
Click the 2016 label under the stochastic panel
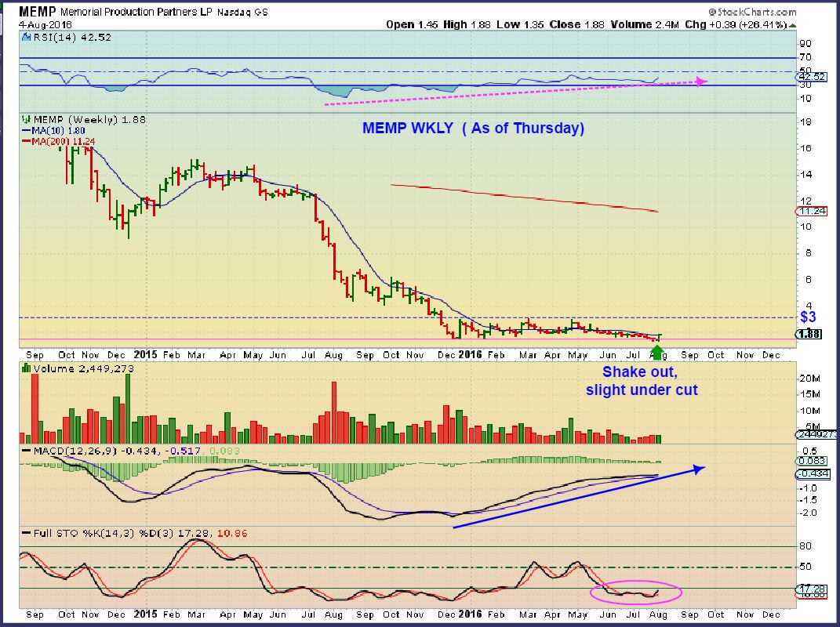[x=470, y=614]
